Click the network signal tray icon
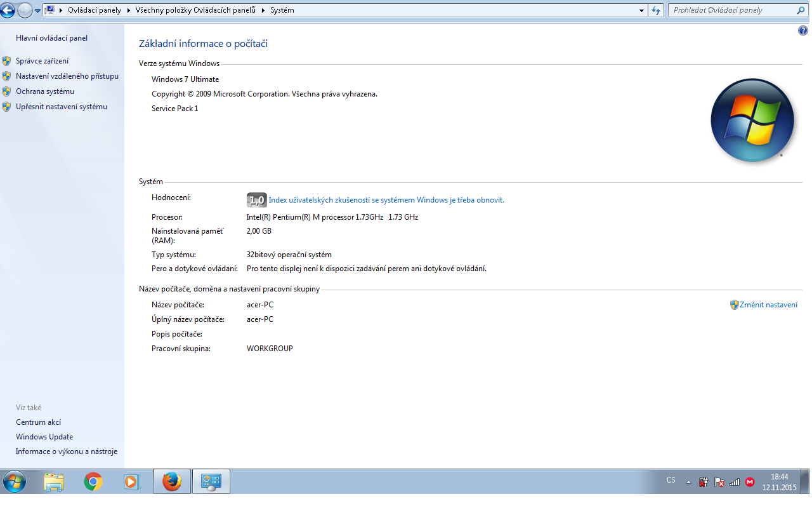Image resolution: width=812 pixels, height=508 pixels. (735, 482)
